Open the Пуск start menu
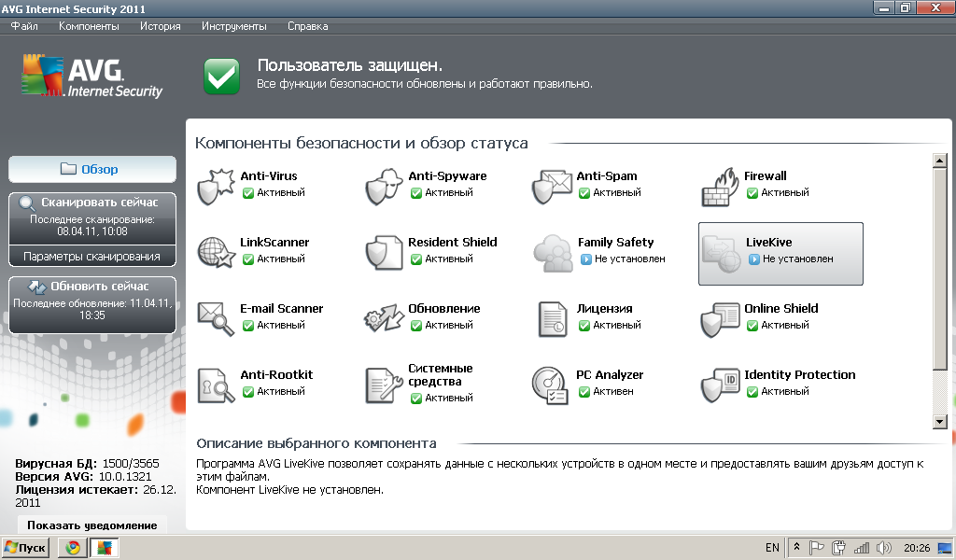Viewport: 956px width, 560px height. click(25, 548)
